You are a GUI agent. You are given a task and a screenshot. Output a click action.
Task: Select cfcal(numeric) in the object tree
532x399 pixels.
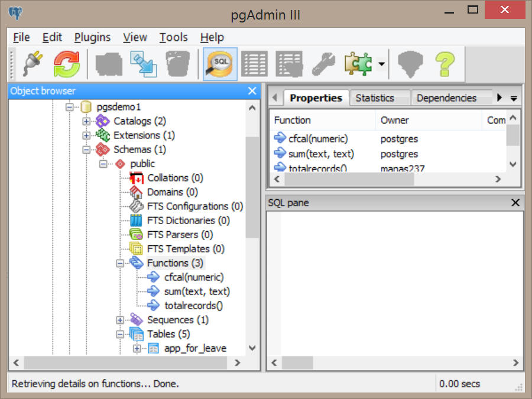tap(194, 277)
